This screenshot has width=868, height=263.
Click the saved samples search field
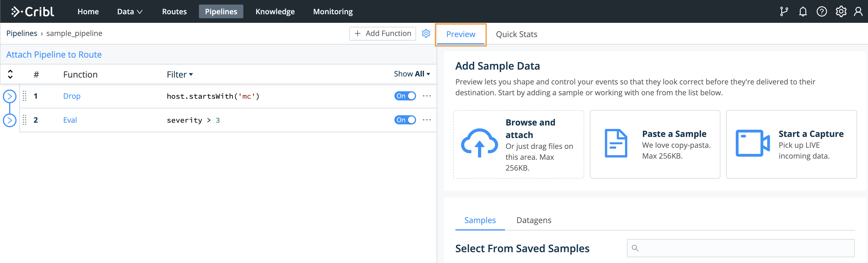point(741,248)
